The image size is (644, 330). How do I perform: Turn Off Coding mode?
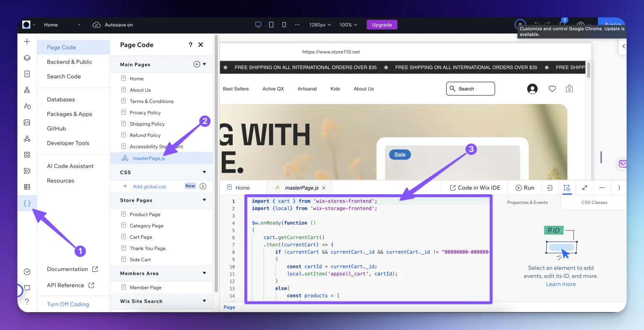(x=68, y=304)
